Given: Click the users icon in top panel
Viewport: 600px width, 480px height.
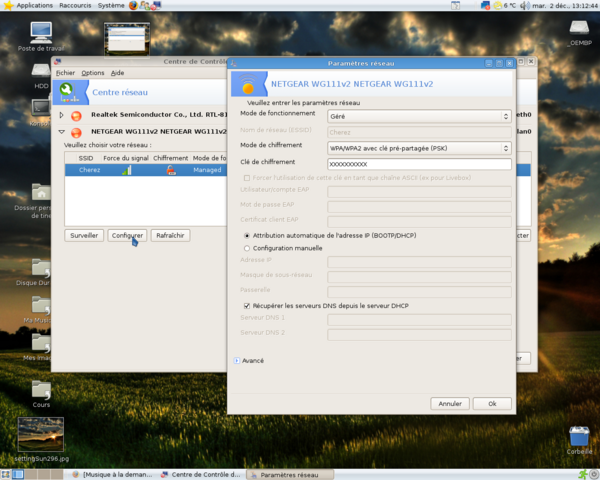Looking at the screenshot, I should point(145,5).
